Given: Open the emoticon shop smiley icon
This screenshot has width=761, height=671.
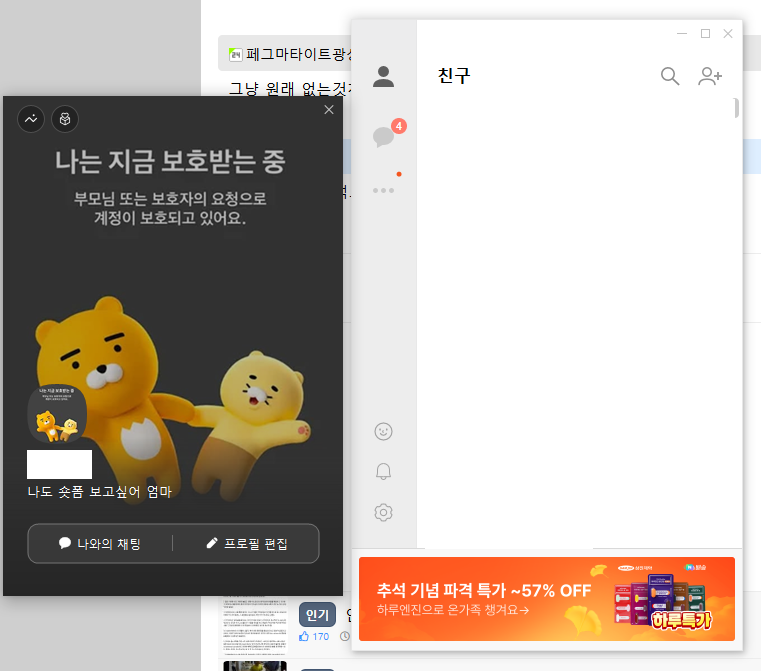Looking at the screenshot, I should [383, 431].
